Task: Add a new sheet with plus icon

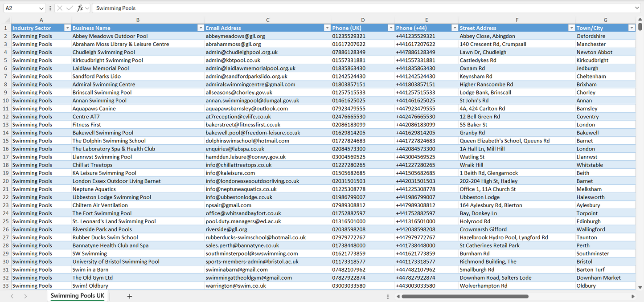Action: (x=130, y=296)
